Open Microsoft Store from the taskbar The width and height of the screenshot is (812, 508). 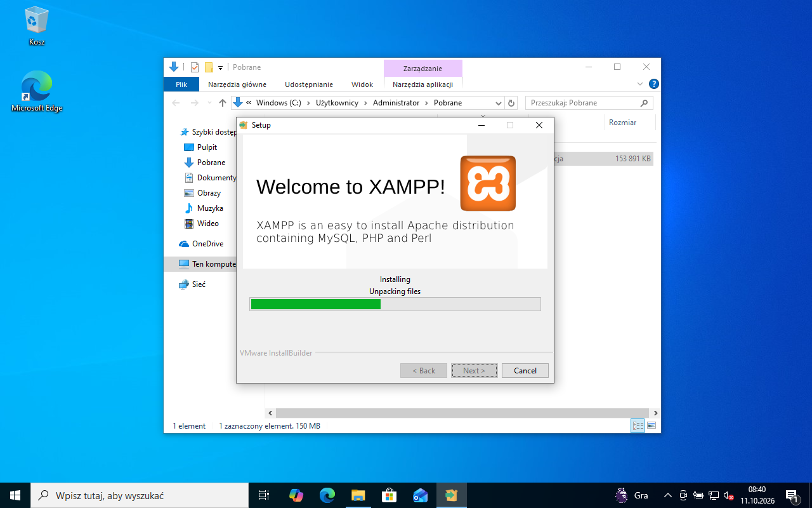tap(389, 495)
